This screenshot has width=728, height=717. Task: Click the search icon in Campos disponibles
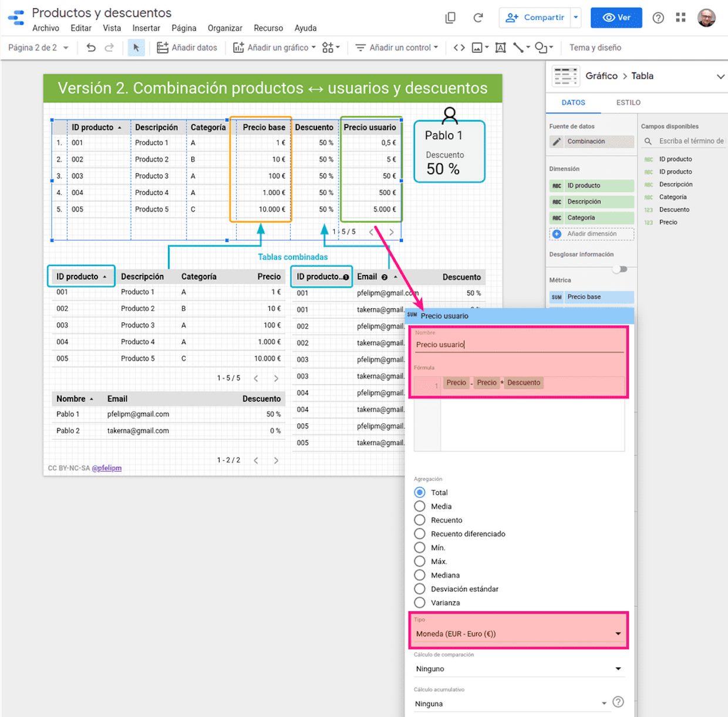pos(648,142)
